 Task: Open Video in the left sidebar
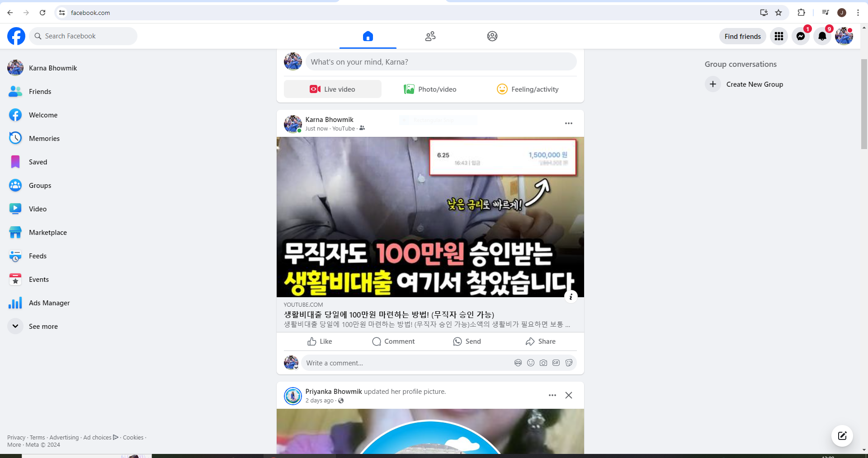[x=38, y=209]
